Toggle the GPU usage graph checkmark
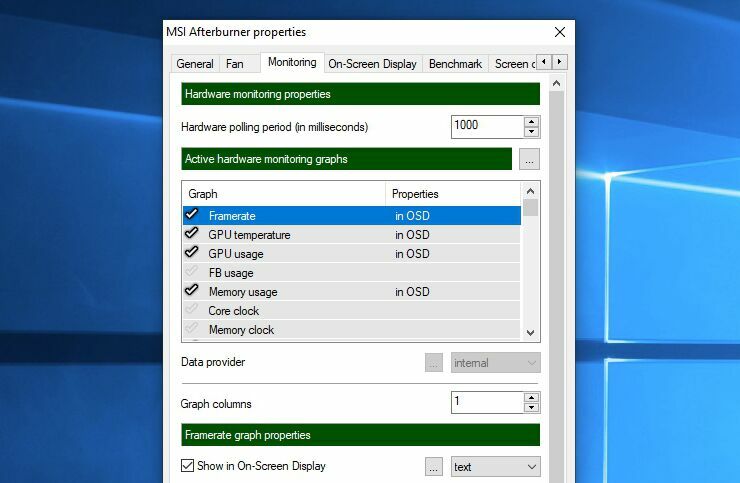Viewport: 740px width, 483px height. pos(192,252)
